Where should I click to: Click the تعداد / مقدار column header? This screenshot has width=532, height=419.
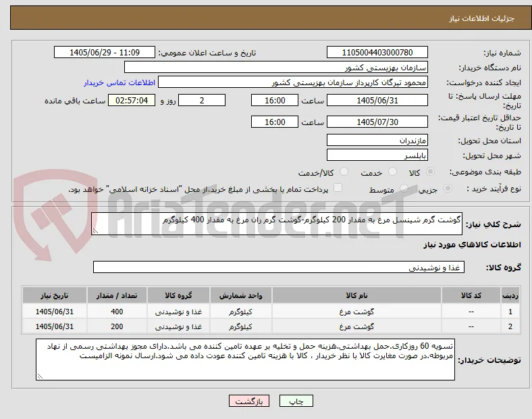[117, 295]
